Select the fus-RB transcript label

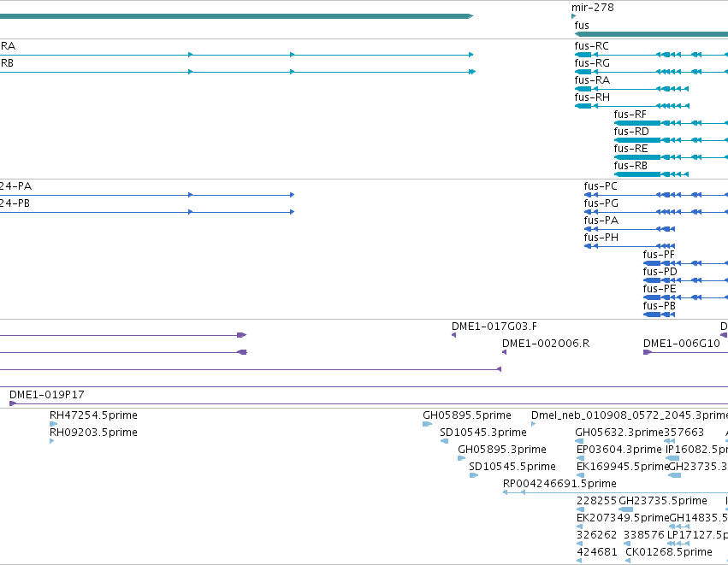(630, 166)
